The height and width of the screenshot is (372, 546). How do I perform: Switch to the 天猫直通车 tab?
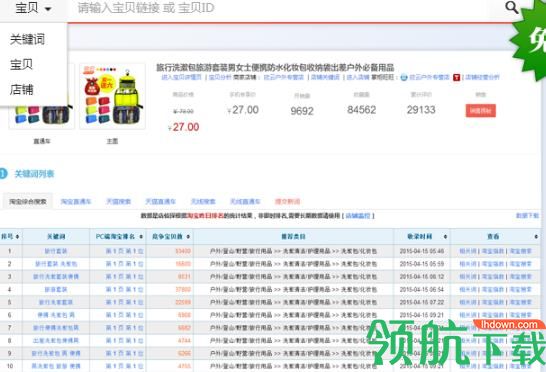[x=160, y=201]
